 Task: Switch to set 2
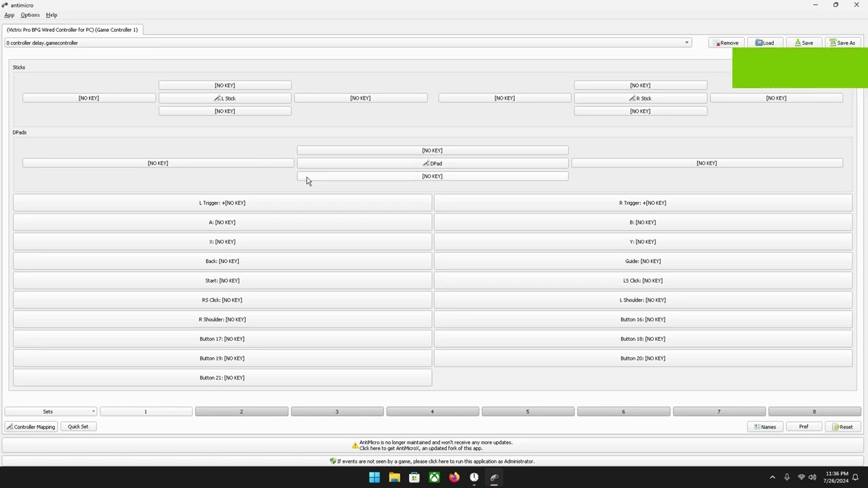241,411
